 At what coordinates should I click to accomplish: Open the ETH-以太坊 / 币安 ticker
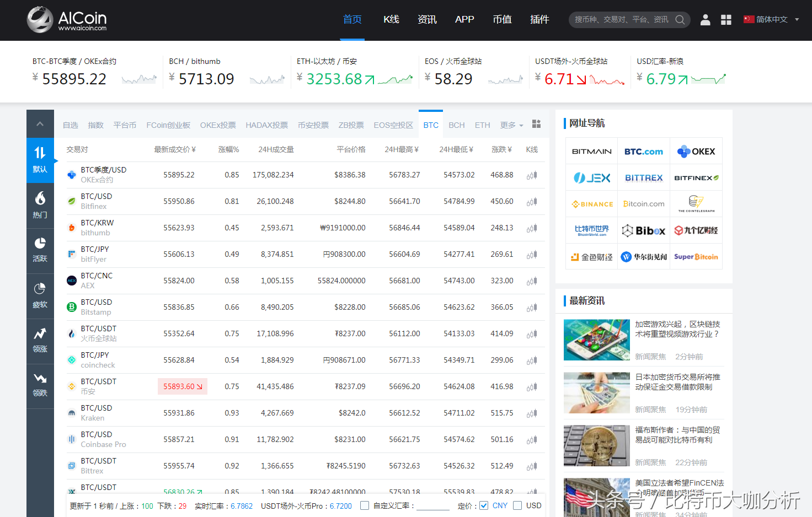[355, 73]
